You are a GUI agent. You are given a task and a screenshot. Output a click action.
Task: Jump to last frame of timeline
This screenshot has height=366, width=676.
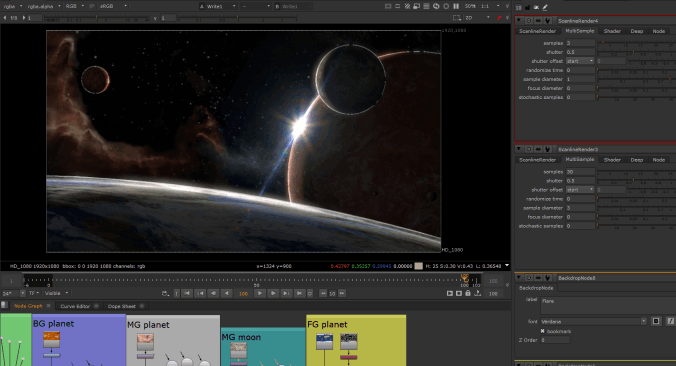pyautogui.click(x=299, y=293)
